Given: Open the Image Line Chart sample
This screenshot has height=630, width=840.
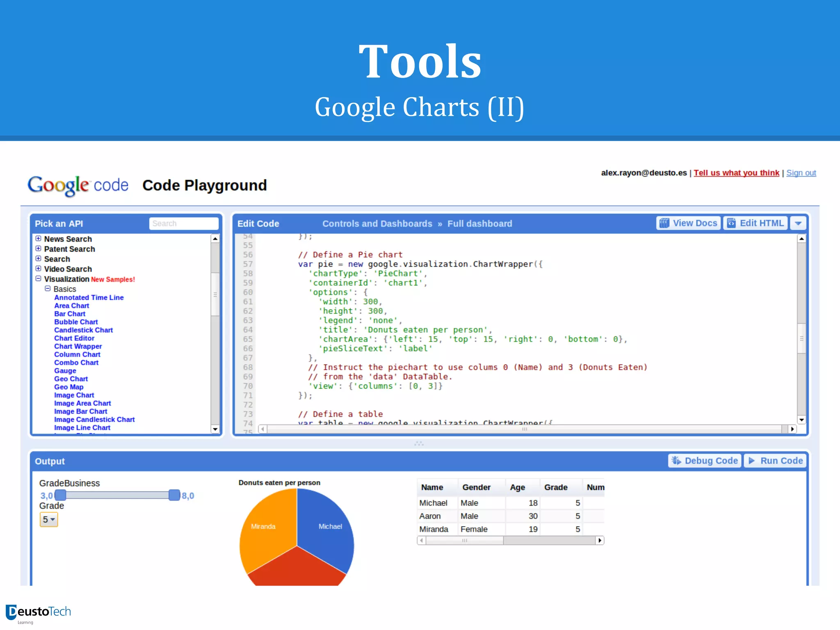Looking at the screenshot, I should pyautogui.click(x=82, y=428).
